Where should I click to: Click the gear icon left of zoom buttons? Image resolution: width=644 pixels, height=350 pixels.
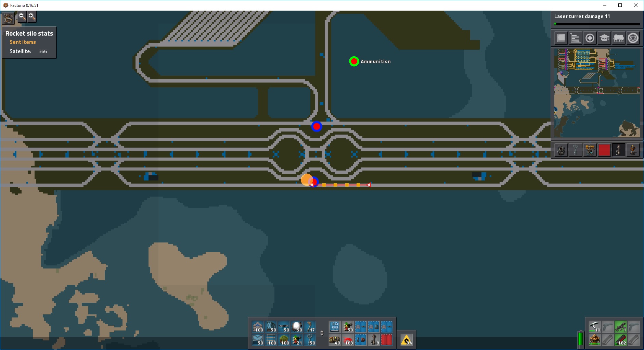tap(8, 18)
